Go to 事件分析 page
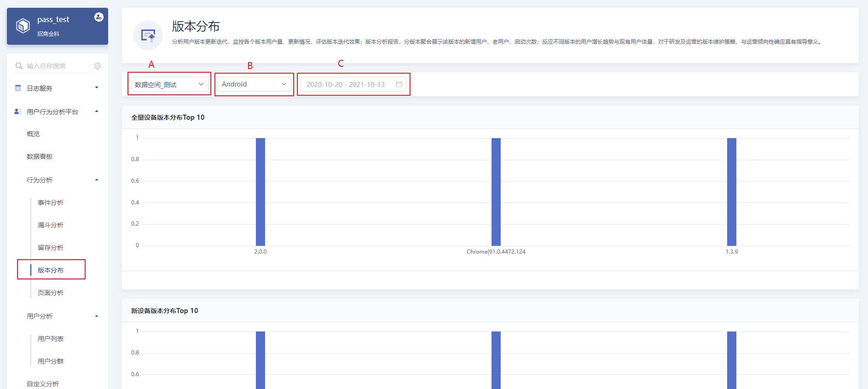The height and width of the screenshot is (389, 868). 51,203
